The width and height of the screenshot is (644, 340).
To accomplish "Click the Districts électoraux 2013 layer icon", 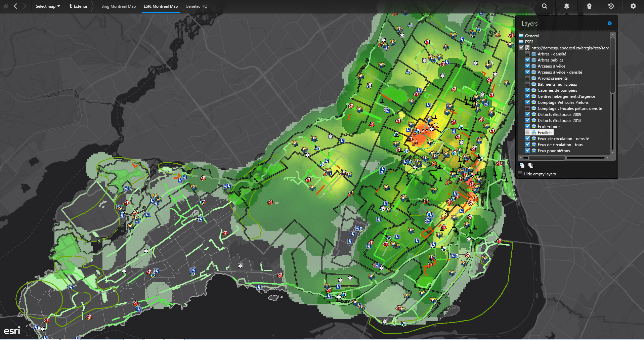I will [533, 120].
